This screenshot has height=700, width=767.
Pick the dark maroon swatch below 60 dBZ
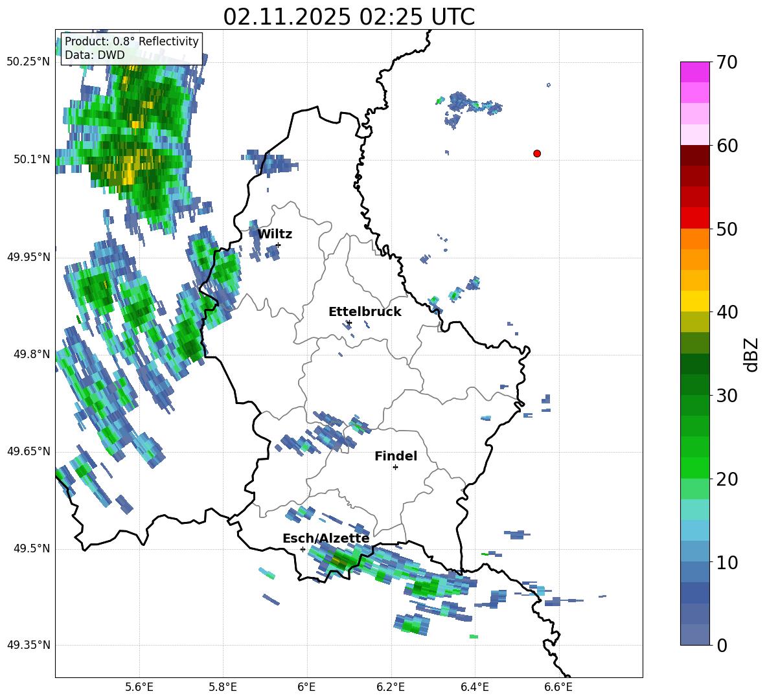695,155
